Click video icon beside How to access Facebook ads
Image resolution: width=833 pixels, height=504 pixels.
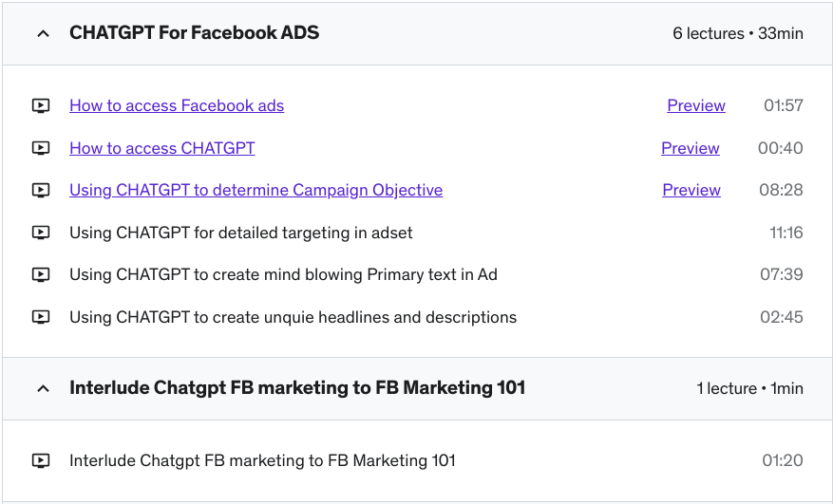41,106
